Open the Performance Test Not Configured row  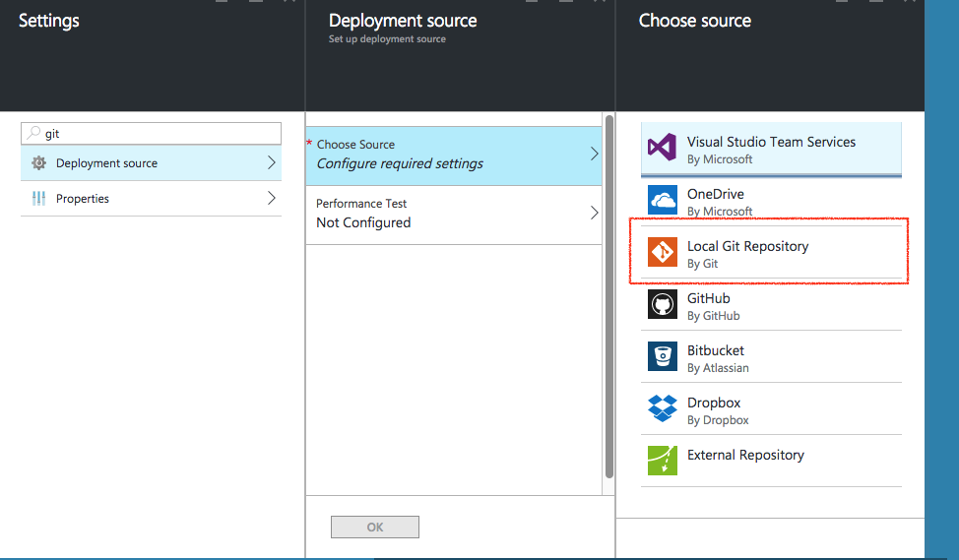tap(454, 216)
